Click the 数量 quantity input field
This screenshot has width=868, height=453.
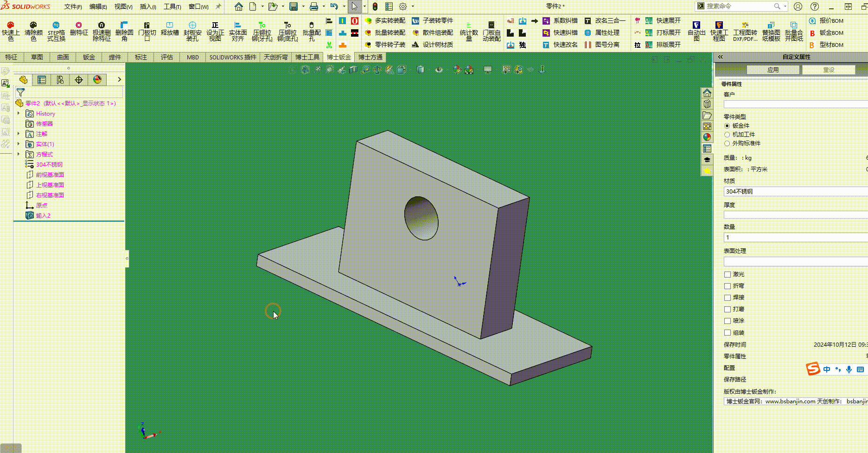pos(796,237)
